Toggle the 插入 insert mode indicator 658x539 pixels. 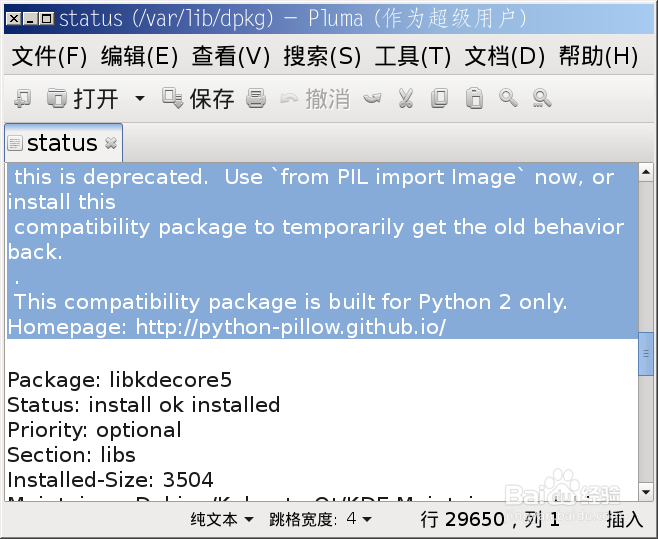click(x=624, y=520)
